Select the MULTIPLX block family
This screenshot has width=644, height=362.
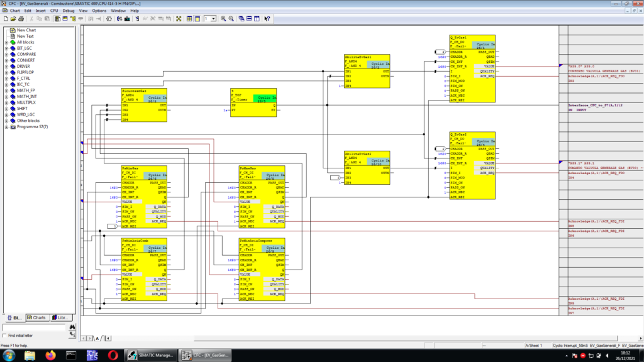(x=26, y=102)
